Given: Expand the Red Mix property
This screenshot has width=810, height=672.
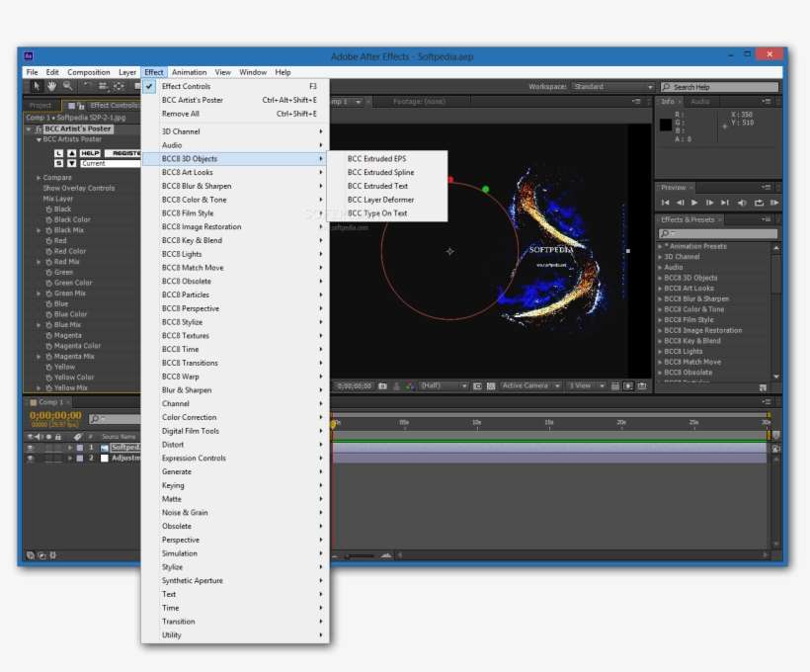Looking at the screenshot, I should tap(39, 262).
